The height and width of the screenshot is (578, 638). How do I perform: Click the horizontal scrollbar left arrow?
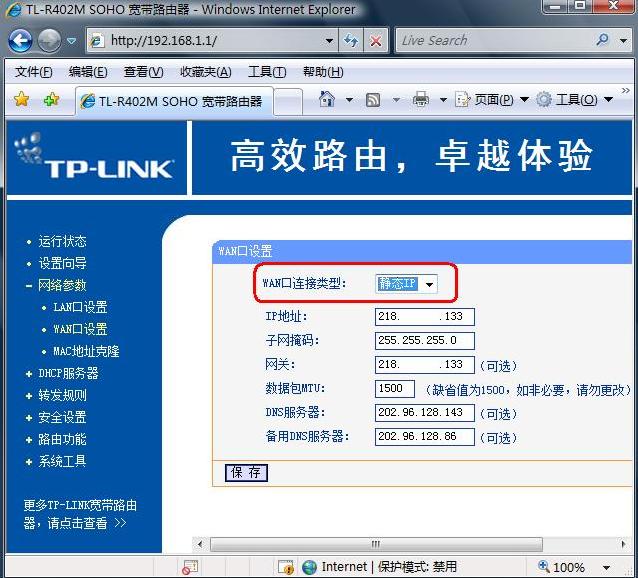pyautogui.click(x=200, y=544)
